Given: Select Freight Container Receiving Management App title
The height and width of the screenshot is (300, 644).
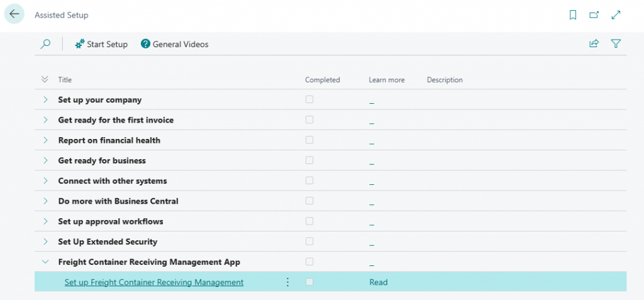Looking at the screenshot, I should pos(149,262).
